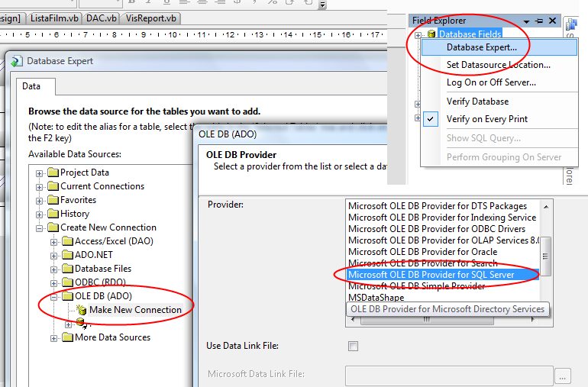The width and height of the screenshot is (588, 387).
Task: Switch to the VisReport.vb tab
Action: [151, 18]
